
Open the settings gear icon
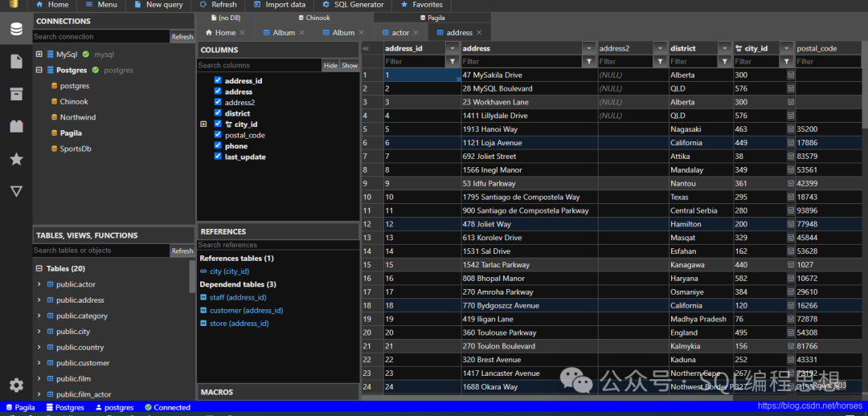[x=16, y=385]
